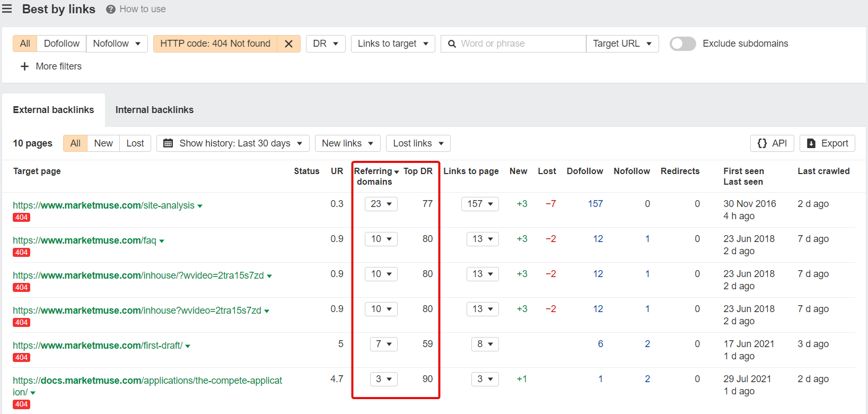This screenshot has height=414, width=868.
Task: Sort by Nofollow column header
Action: pyautogui.click(x=632, y=171)
